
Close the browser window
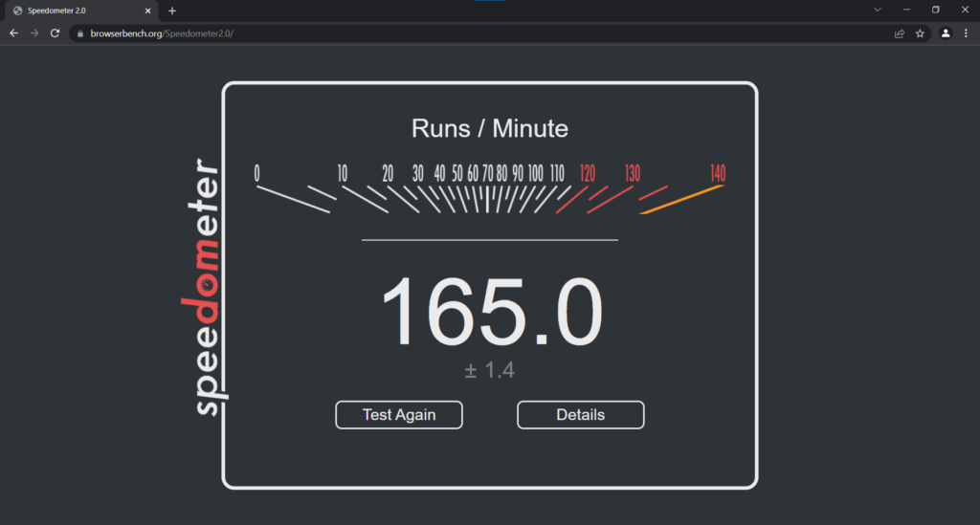965,10
